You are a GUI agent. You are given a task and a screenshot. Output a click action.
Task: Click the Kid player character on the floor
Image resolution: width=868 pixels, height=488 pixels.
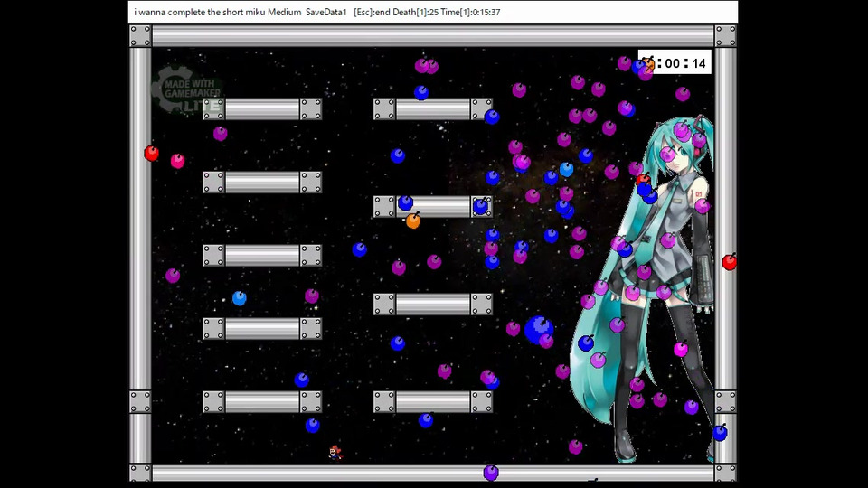pyautogui.click(x=335, y=453)
